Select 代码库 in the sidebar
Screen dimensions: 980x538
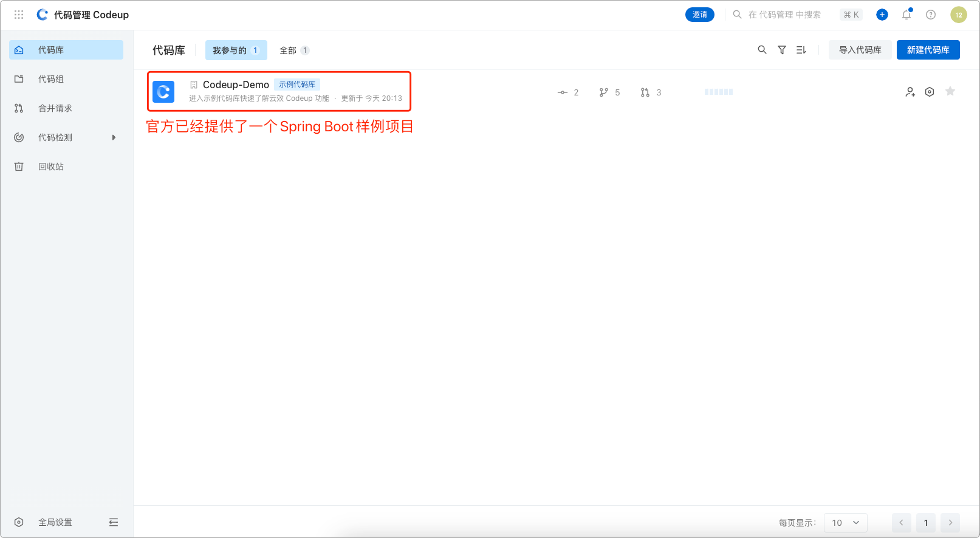coord(66,50)
